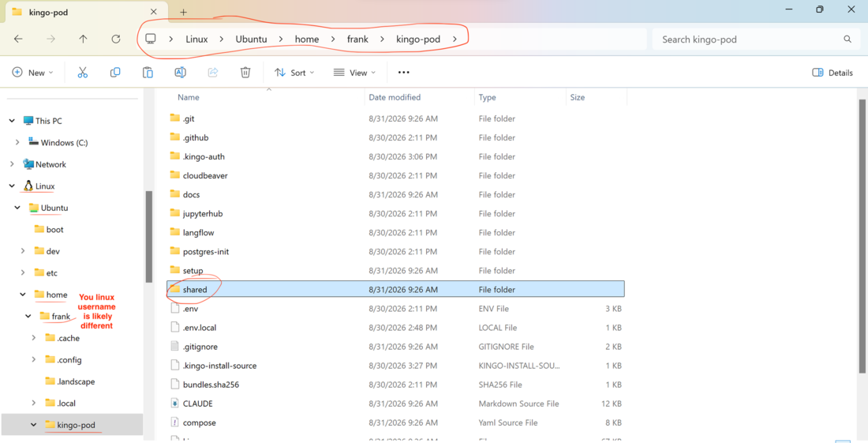This screenshot has height=443, width=868.
Task: Close the kingo-pod tab
Action: pos(153,12)
